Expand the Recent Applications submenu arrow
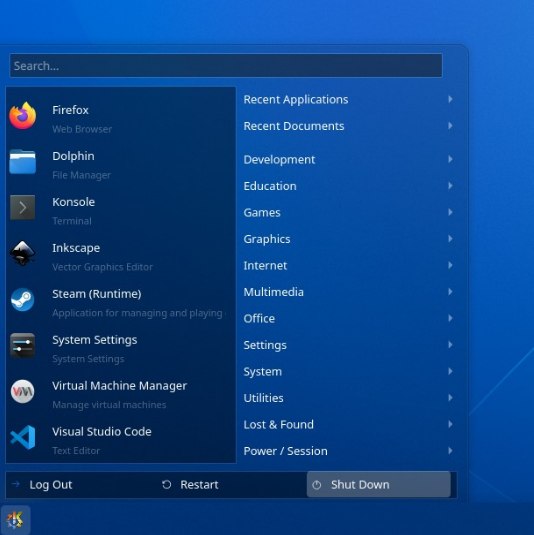The width and height of the screenshot is (534, 535). click(x=450, y=99)
